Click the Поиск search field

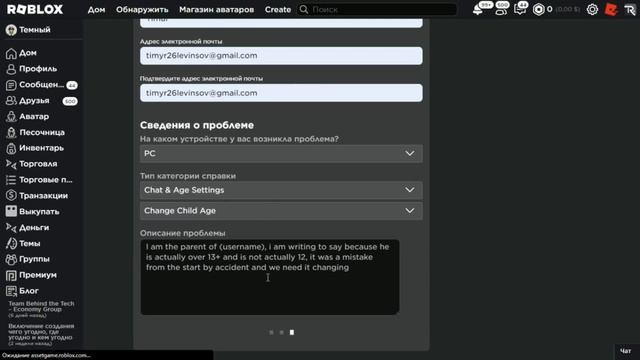[377, 9]
